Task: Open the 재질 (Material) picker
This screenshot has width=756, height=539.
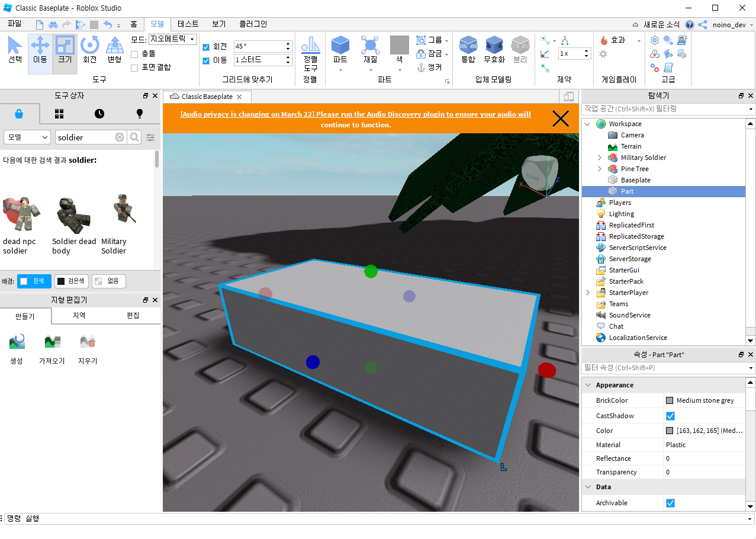Action: (x=371, y=46)
